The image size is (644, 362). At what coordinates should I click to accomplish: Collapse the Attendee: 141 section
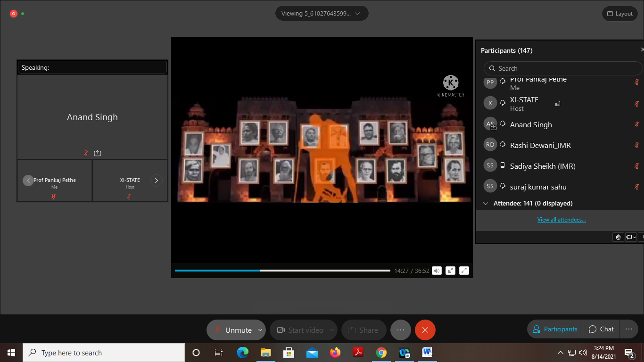click(x=486, y=204)
